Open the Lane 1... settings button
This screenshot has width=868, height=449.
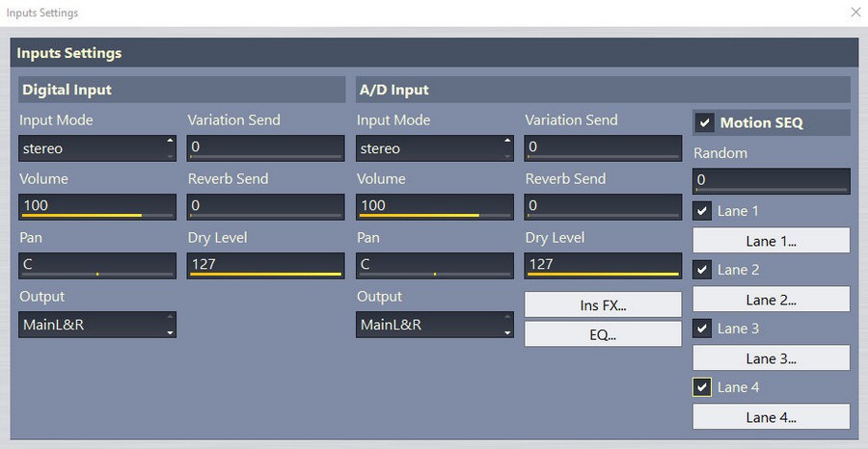coord(772,241)
